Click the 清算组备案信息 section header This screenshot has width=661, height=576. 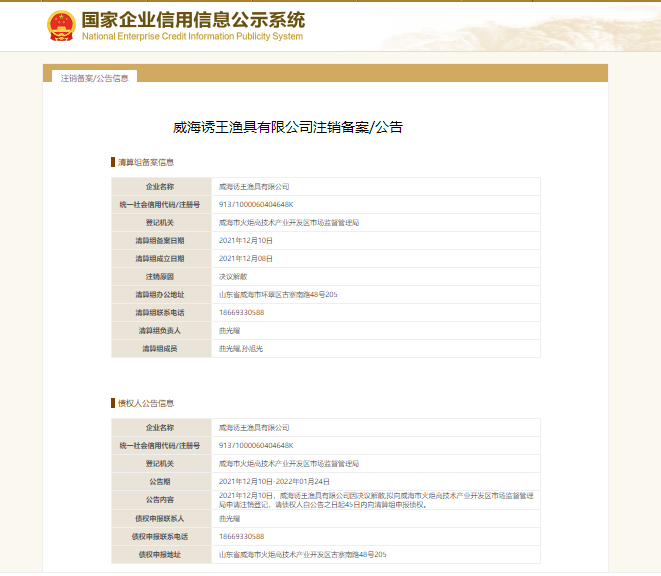pos(145,162)
